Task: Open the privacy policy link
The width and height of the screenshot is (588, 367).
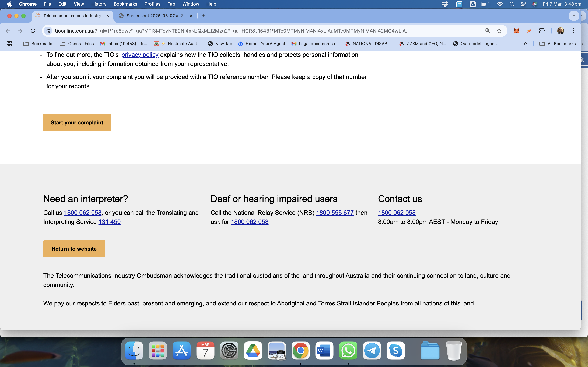Action: [140, 55]
